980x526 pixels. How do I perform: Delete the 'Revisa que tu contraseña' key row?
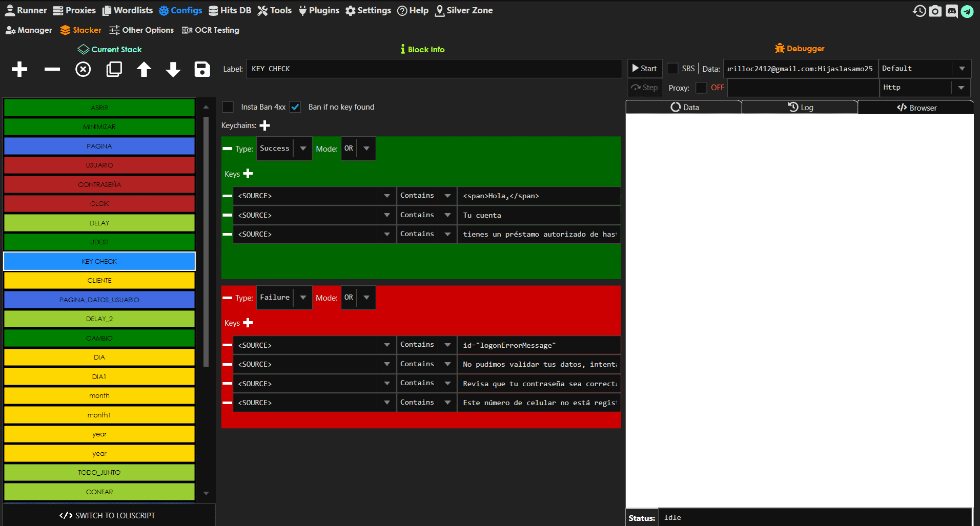(227, 384)
